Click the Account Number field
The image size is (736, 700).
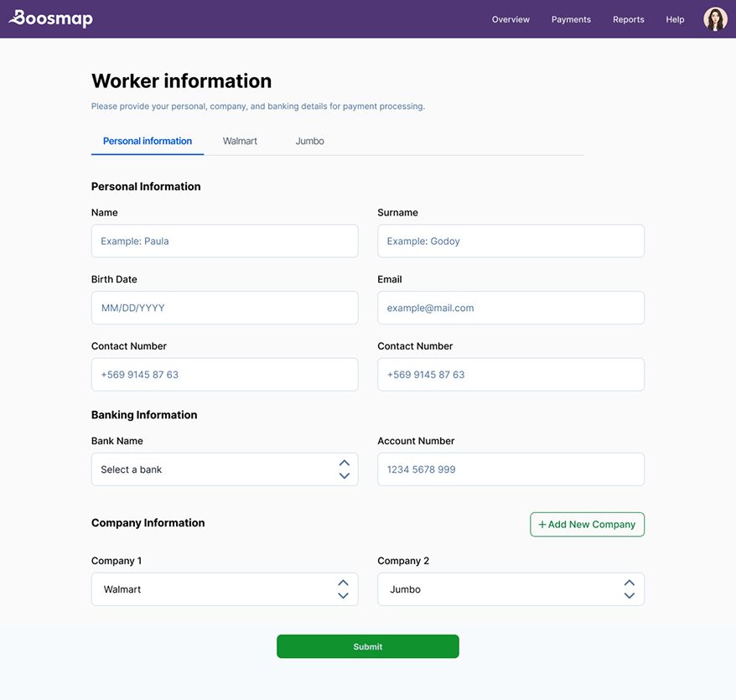point(511,469)
